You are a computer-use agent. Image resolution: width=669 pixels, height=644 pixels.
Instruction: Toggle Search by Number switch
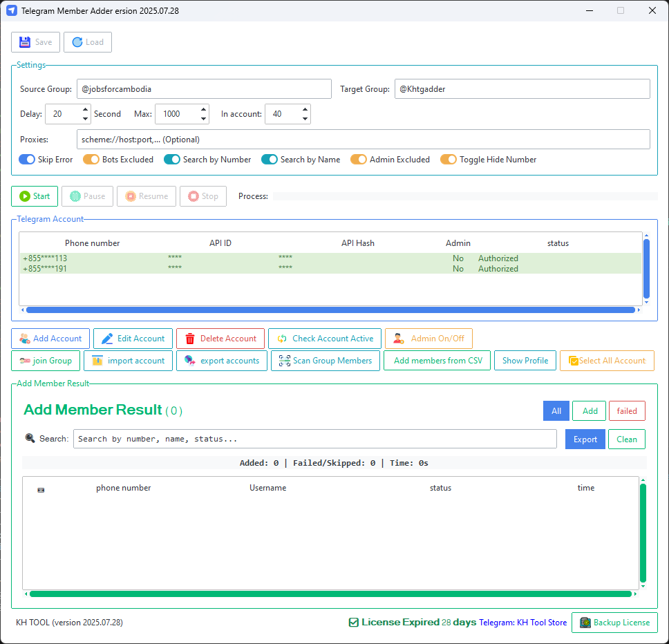coord(172,160)
